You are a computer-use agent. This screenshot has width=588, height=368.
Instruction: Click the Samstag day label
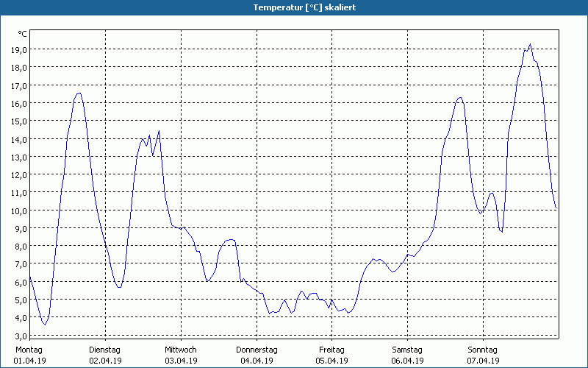point(407,350)
